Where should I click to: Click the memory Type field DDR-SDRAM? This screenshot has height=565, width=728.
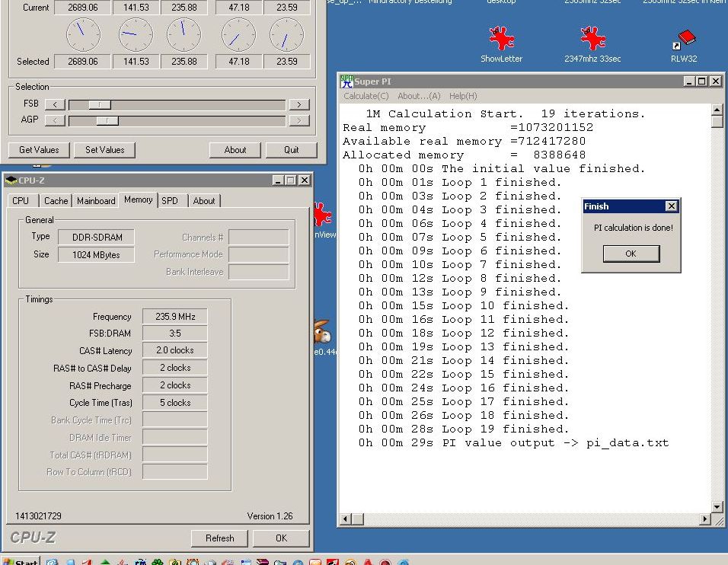coord(97,238)
